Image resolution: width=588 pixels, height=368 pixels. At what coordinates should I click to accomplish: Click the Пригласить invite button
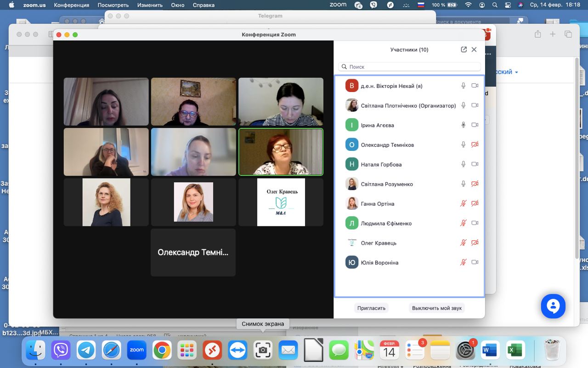tap(371, 308)
